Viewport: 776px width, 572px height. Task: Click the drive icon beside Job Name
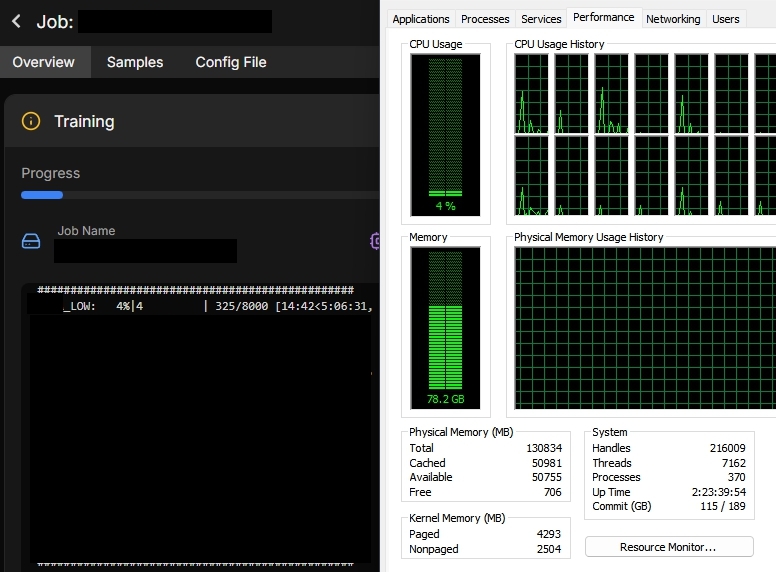(31, 241)
